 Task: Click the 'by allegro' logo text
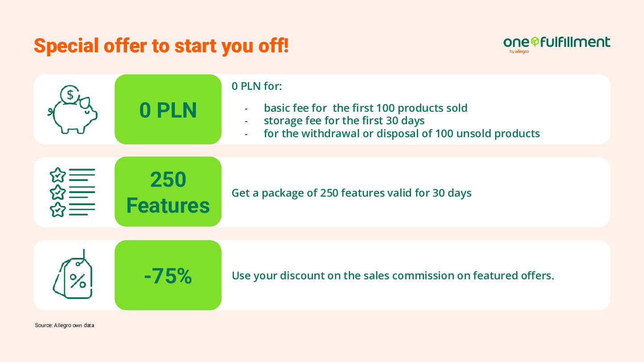519,51
